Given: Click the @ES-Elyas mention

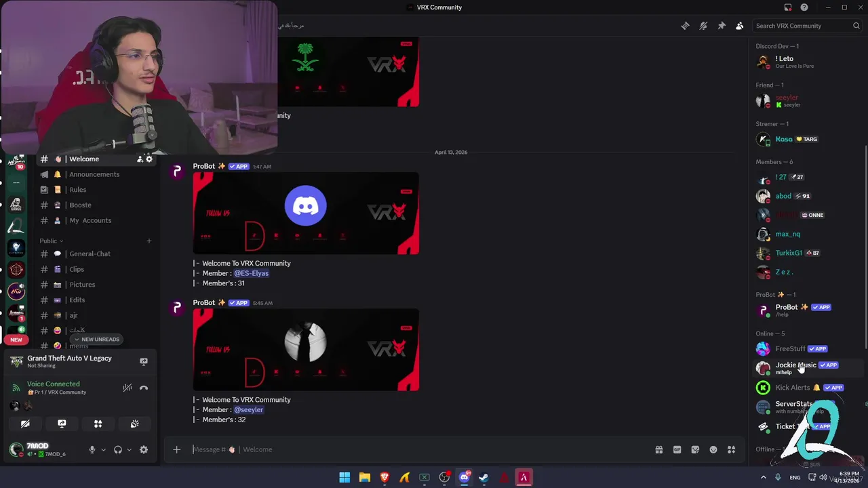Looking at the screenshot, I should pos(251,273).
